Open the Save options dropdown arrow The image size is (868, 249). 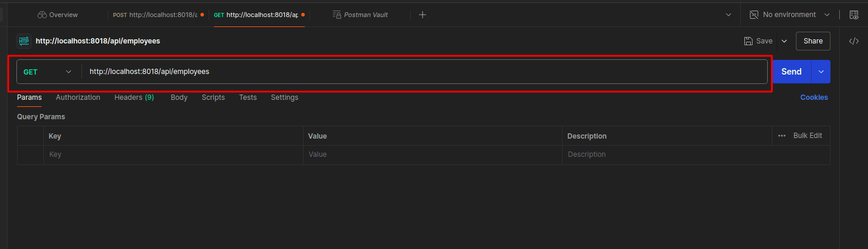(784, 41)
